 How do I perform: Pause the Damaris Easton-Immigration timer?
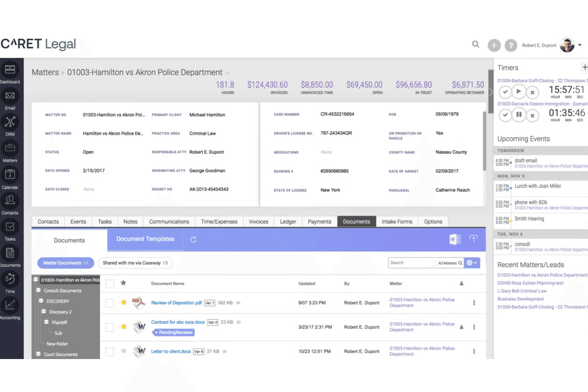pyautogui.click(x=518, y=115)
